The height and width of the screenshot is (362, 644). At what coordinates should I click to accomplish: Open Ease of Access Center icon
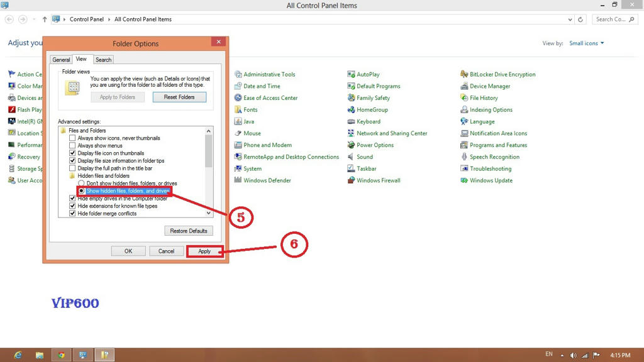click(238, 97)
